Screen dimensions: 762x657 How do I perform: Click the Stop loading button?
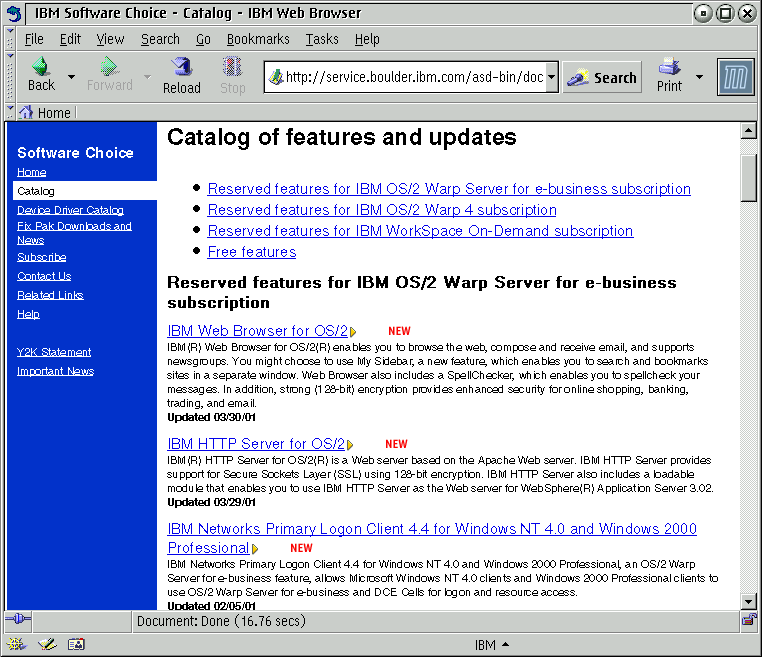(232, 75)
